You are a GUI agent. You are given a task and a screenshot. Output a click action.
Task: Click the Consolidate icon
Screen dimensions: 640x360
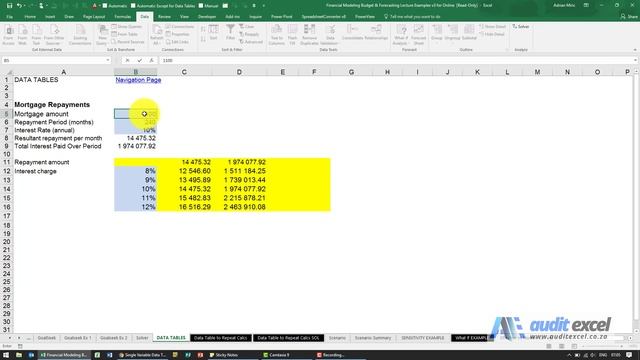[352, 33]
